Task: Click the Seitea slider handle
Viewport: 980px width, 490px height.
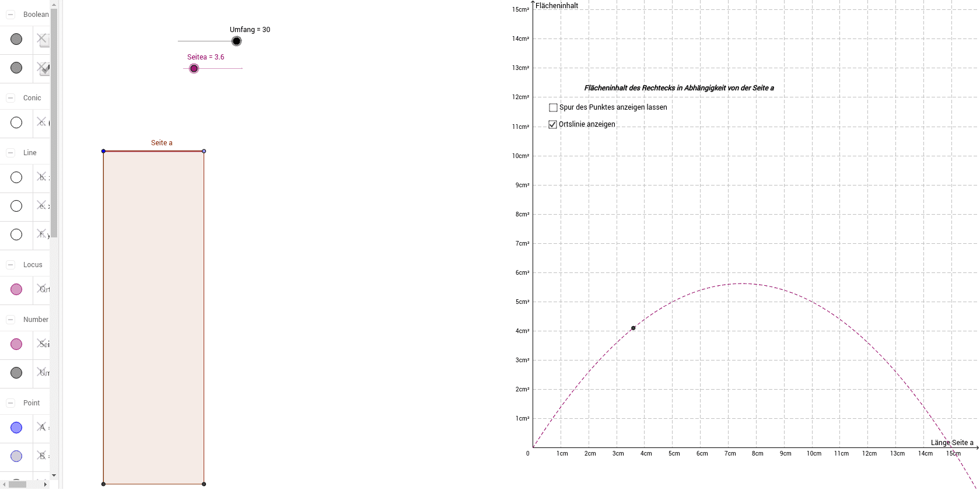Action: click(x=194, y=68)
